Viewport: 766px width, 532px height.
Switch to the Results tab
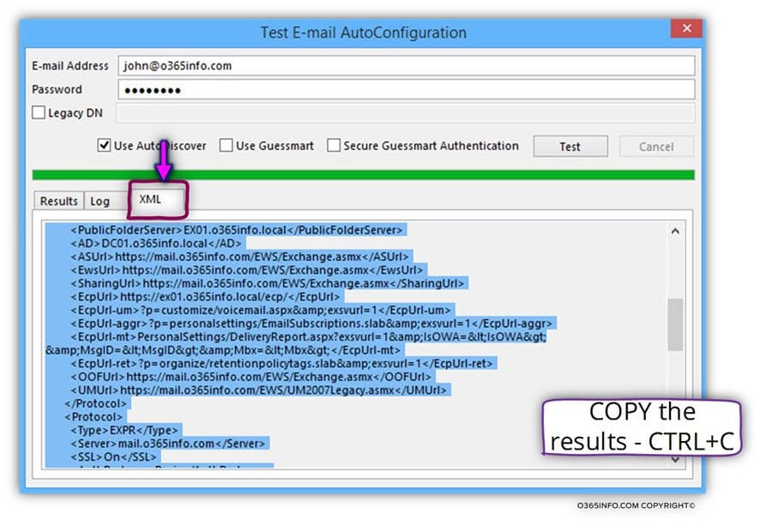pyautogui.click(x=58, y=201)
